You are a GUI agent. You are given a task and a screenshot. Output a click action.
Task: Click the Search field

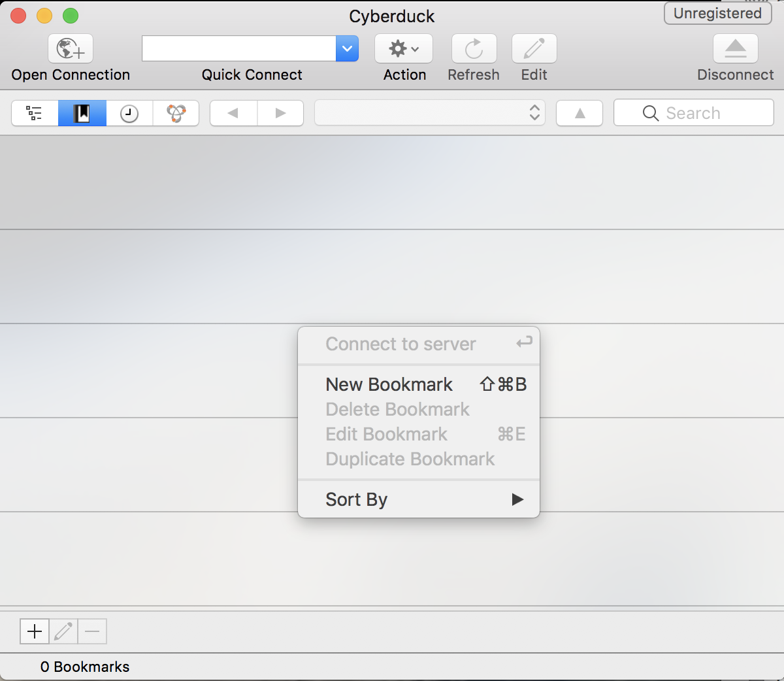coord(694,113)
